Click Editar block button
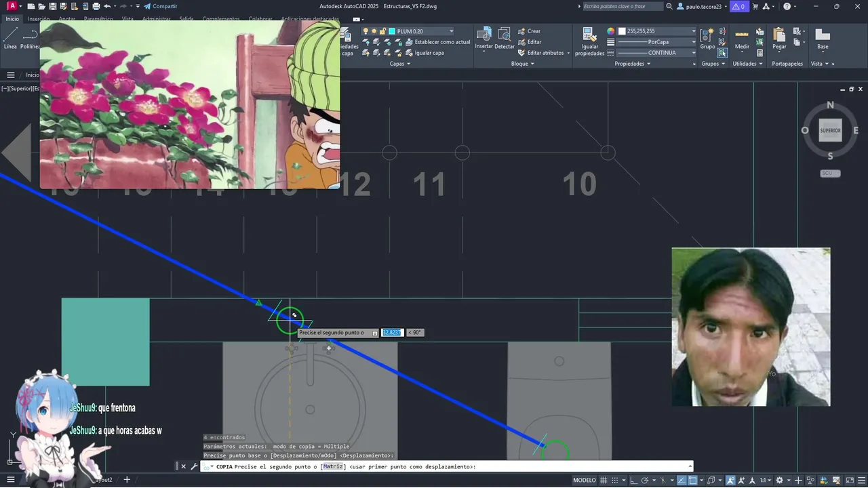Image resolution: width=868 pixels, height=488 pixels. pyautogui.click(x=529, y=42)
